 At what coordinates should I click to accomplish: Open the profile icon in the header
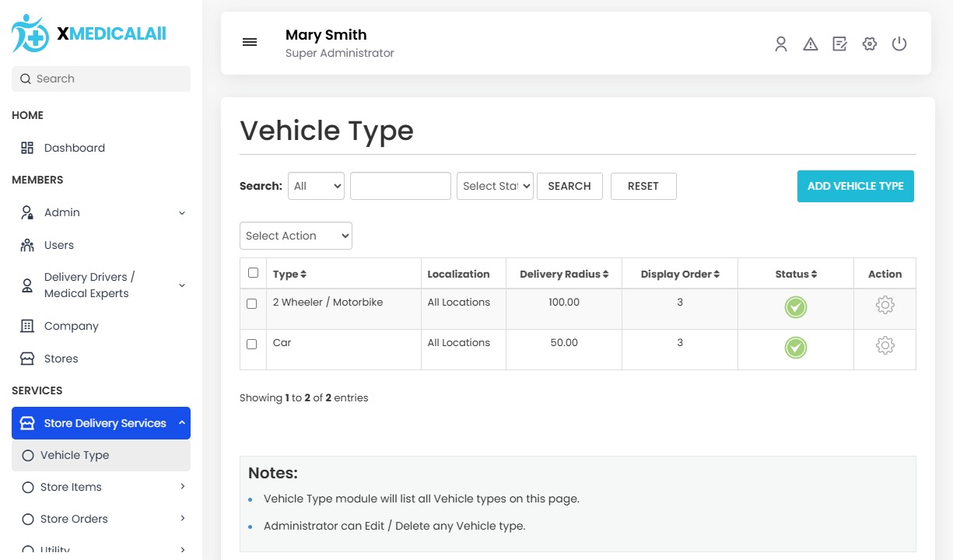point(781,44)
